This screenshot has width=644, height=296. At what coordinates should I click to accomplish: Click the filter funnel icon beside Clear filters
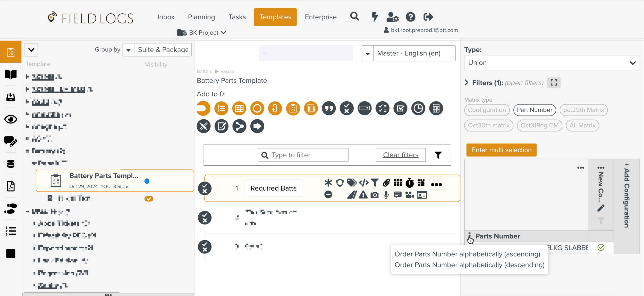[438, 155]
